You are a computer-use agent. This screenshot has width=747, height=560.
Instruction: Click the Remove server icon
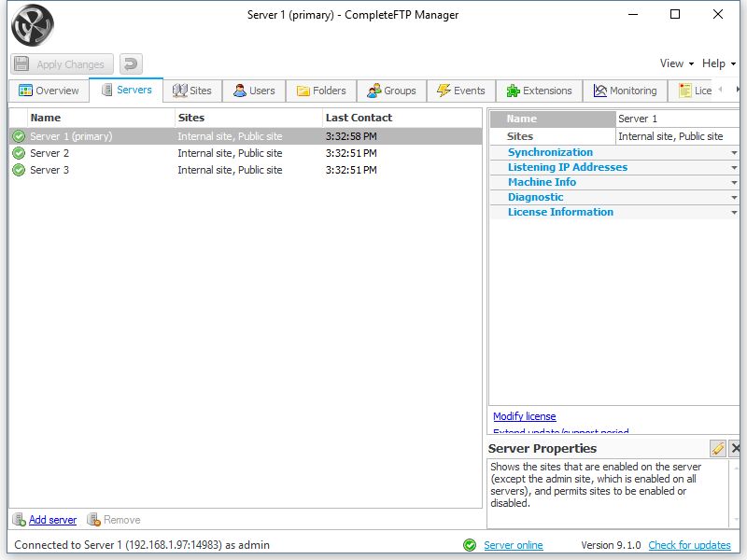pyautogui.click(x=93, y=520)
